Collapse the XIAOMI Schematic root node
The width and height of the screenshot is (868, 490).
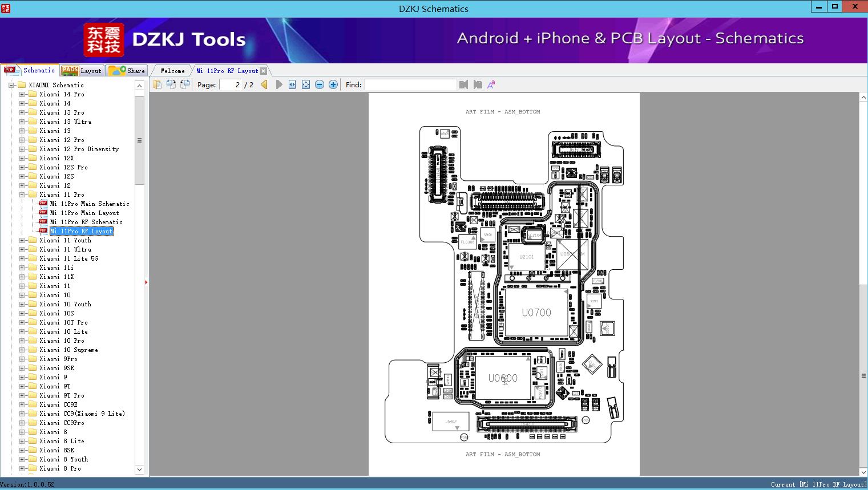pos(11,85)
